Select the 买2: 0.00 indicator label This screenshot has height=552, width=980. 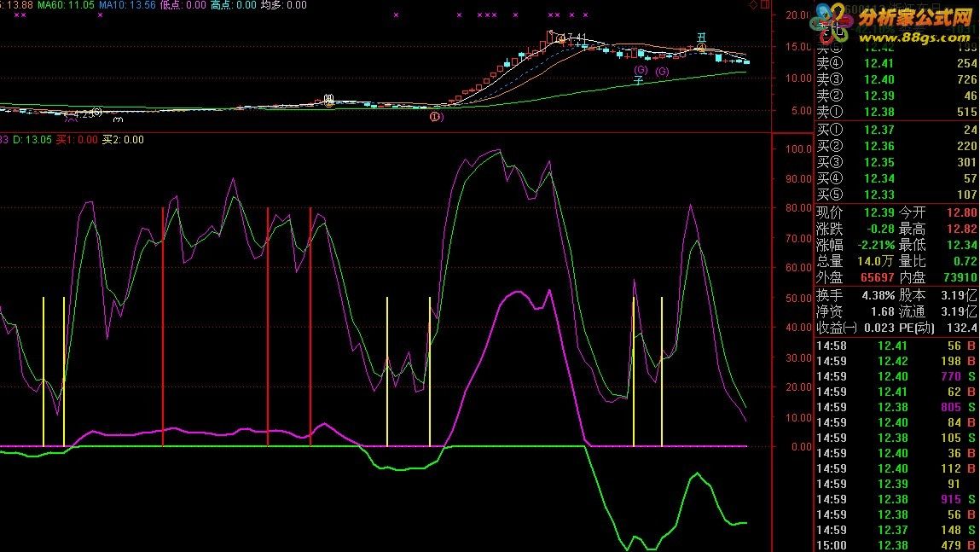coord(123,140)
